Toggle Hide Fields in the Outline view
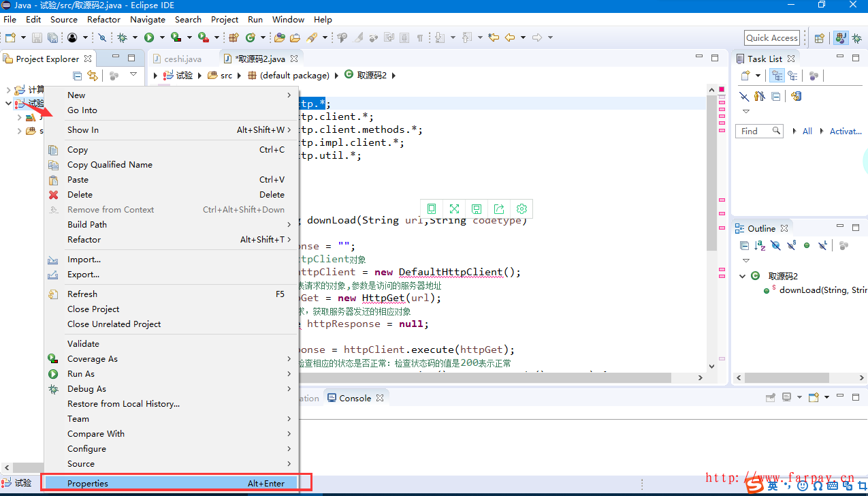Viewport: 868px width, 496px height. coord(775,245)
